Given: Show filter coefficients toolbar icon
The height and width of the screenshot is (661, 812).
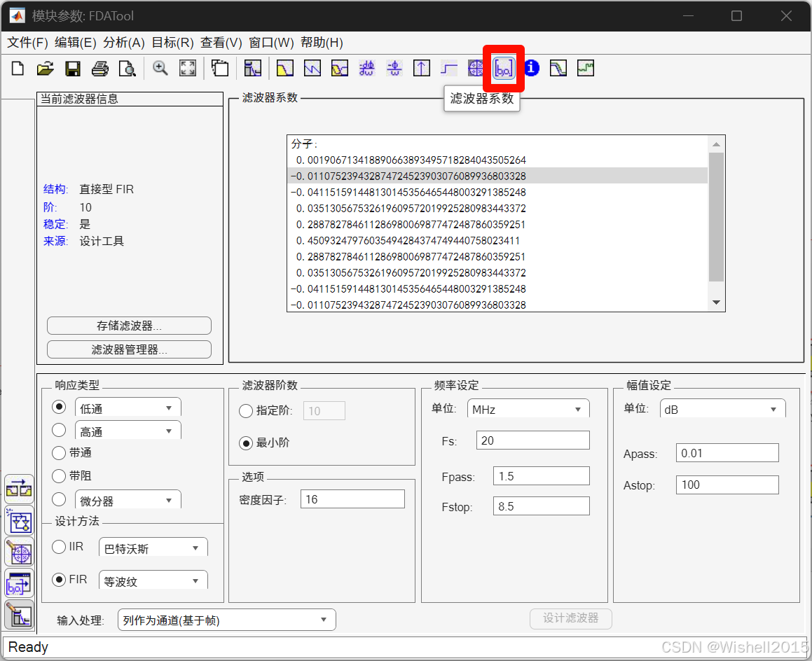Looking at the screenshot, I should 504,69.
